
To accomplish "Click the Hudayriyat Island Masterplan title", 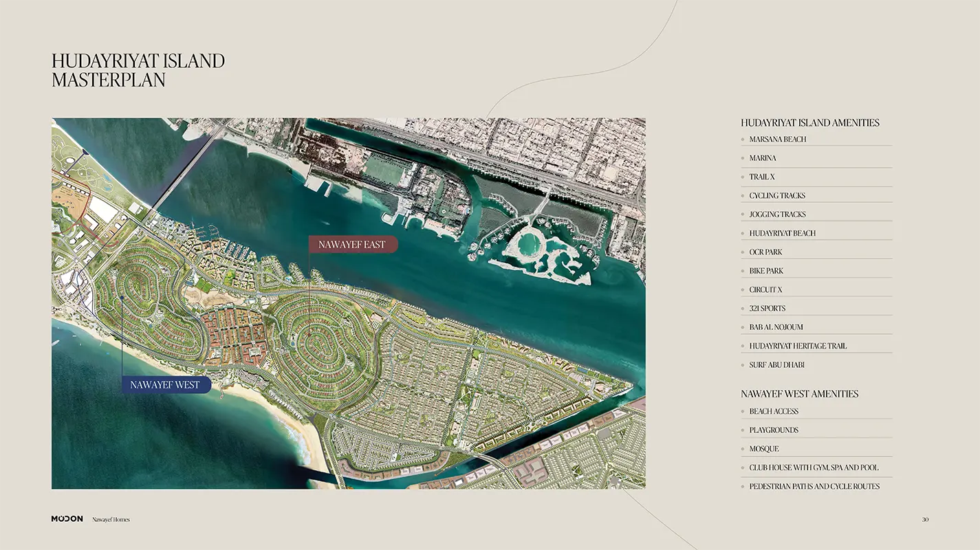I will [x=138, y=70].
